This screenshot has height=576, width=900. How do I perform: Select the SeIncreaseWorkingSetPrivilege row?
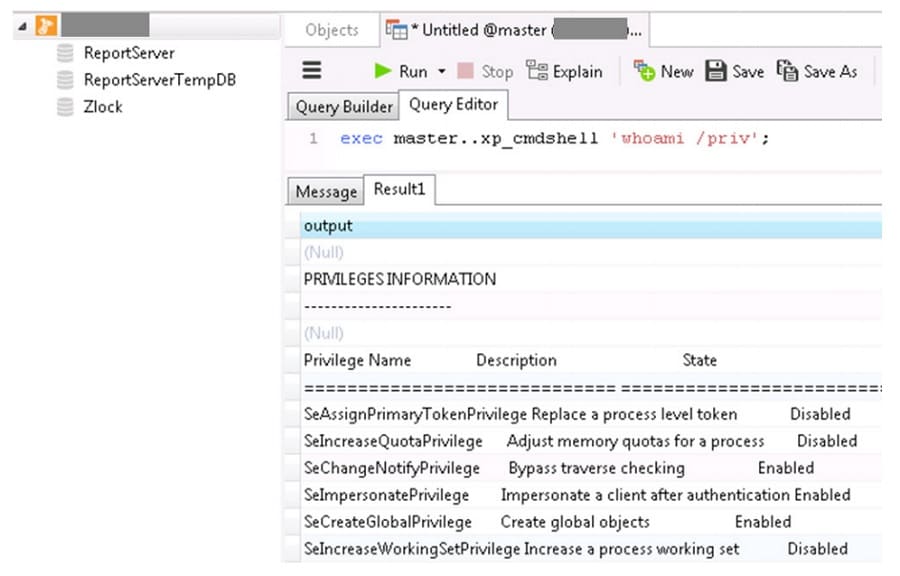tap(591, 549)
